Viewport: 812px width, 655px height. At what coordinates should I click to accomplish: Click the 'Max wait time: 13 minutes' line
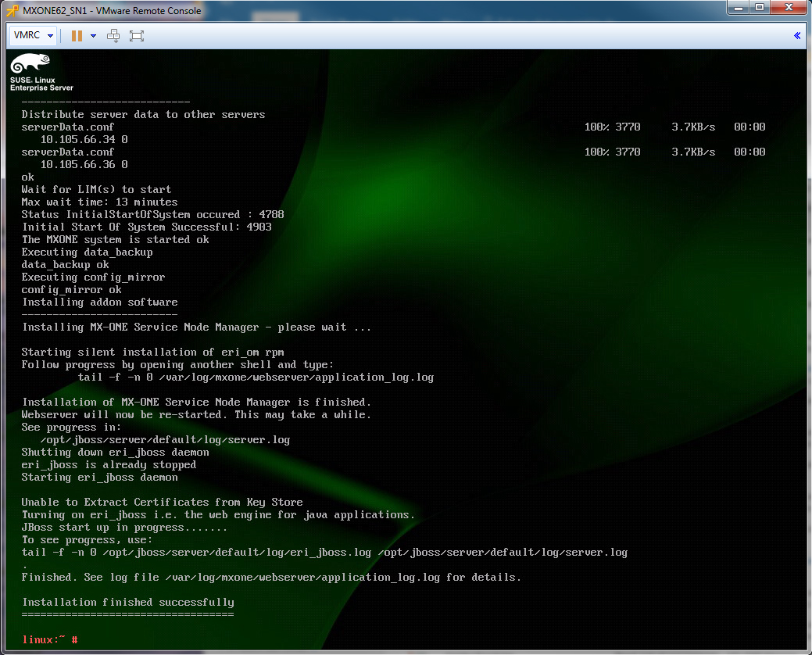[x=99, y=202]
